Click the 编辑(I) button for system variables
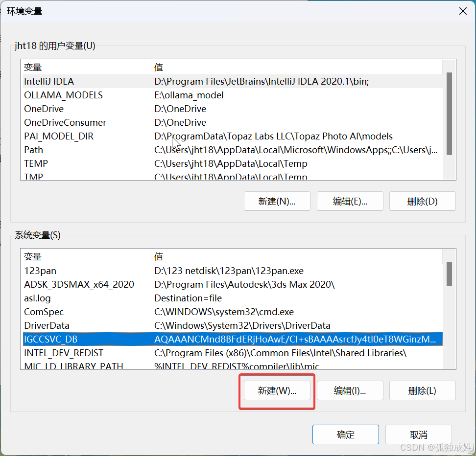 tap(350, 390)
